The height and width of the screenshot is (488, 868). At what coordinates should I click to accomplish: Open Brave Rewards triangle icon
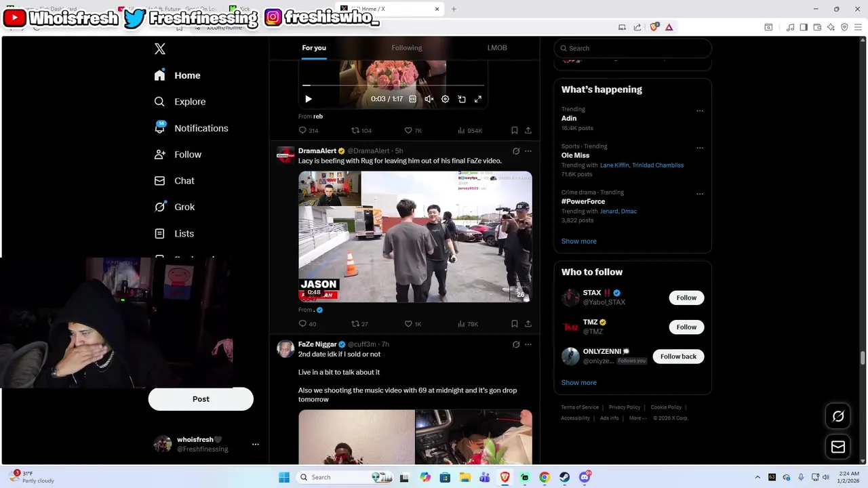click(669, 27)
